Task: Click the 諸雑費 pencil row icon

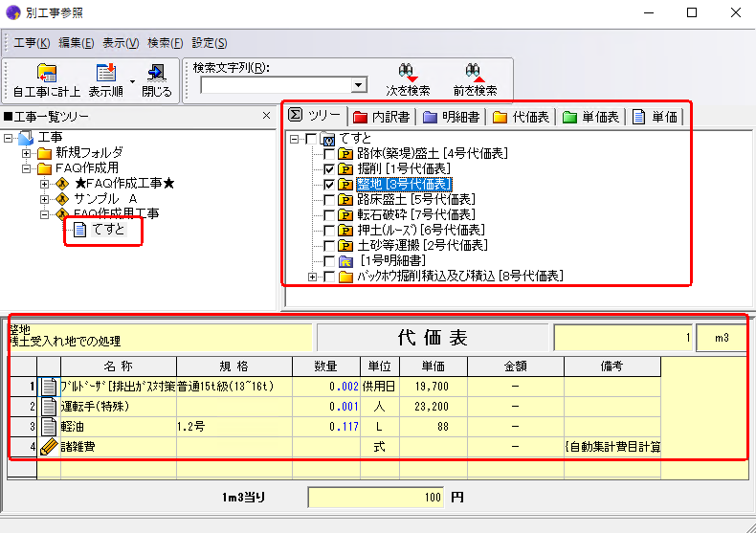Action: pos(50,446)
